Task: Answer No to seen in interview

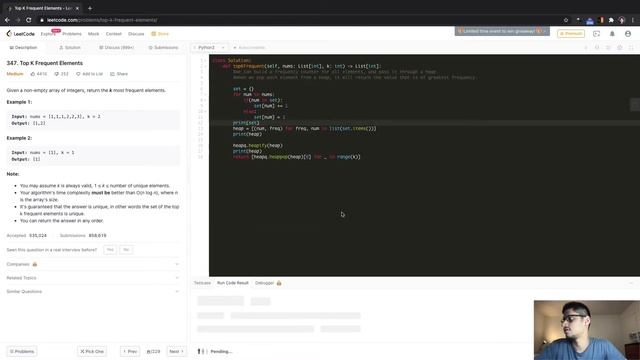Action: (x=126, y=250)
